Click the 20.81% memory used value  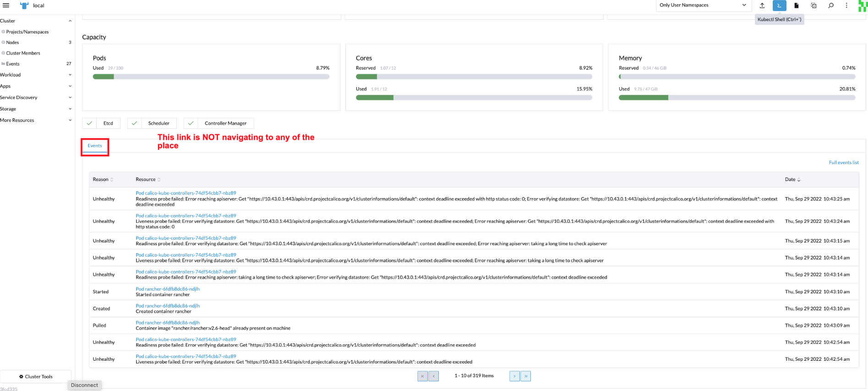847,89
